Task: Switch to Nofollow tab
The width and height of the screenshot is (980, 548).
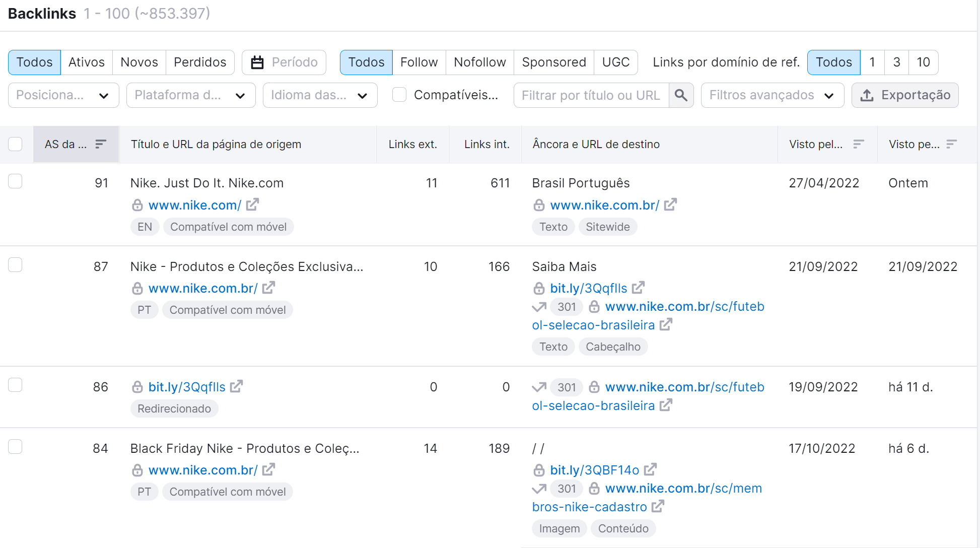Action: coord(480,61)
